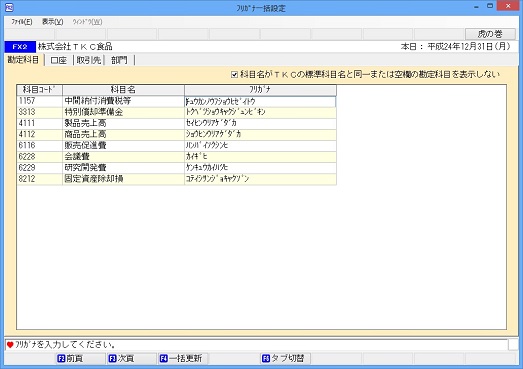523x369 pixels.
Task: Click account name 製品売上高
Action: (123, 123)
